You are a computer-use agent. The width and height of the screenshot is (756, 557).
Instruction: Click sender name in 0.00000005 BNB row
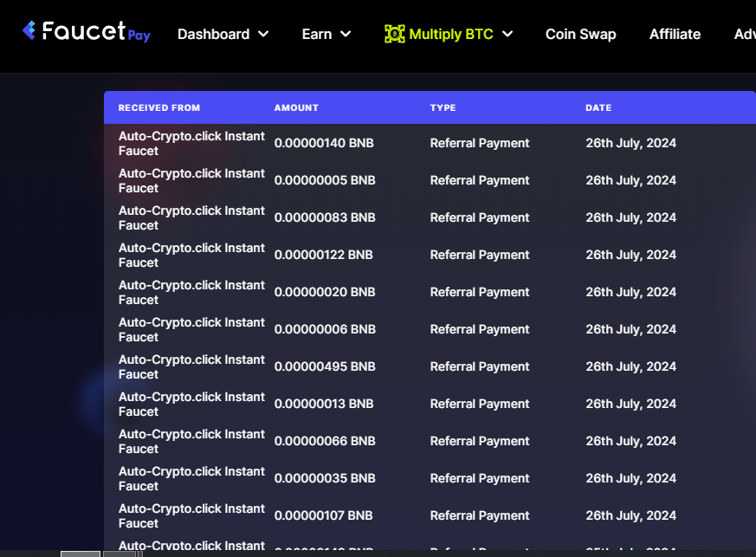coord(192,180)
